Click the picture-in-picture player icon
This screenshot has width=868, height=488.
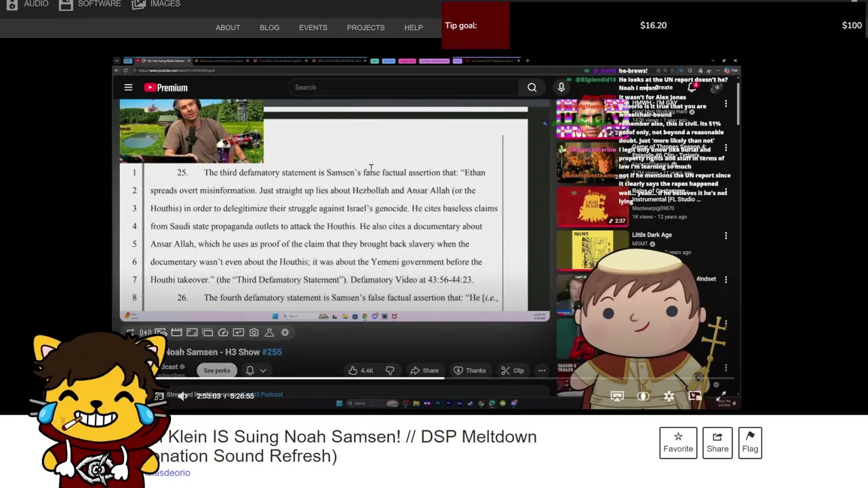[695, 396]
